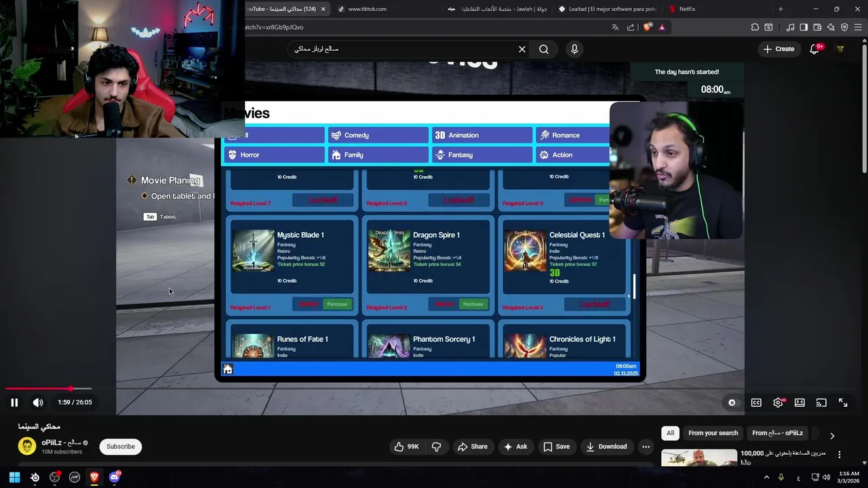The height and width of the screenshot is (488, 868).
Task: Toggle the browser sidebar panel icon
Action: (804, 27)
